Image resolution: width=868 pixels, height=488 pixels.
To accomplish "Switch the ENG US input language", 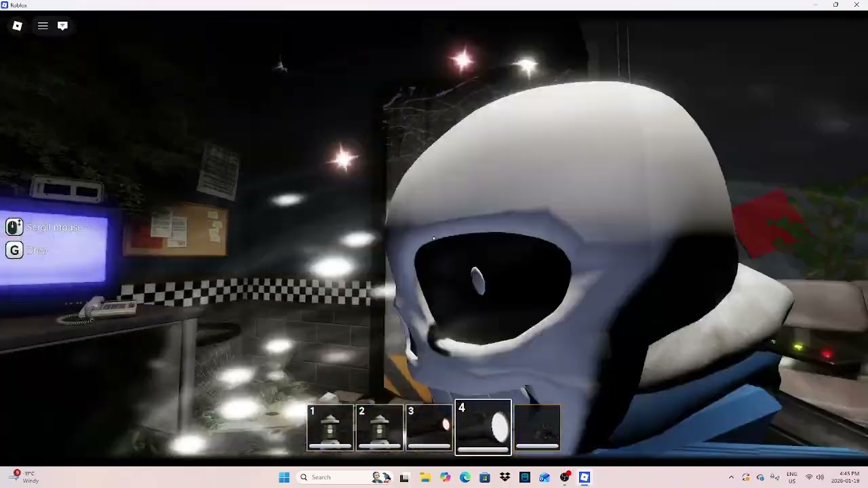I will [792, 477].
